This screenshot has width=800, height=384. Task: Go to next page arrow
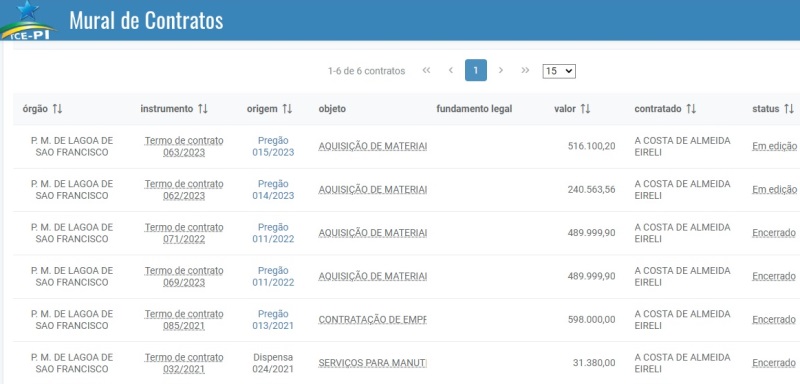point(501,70)
